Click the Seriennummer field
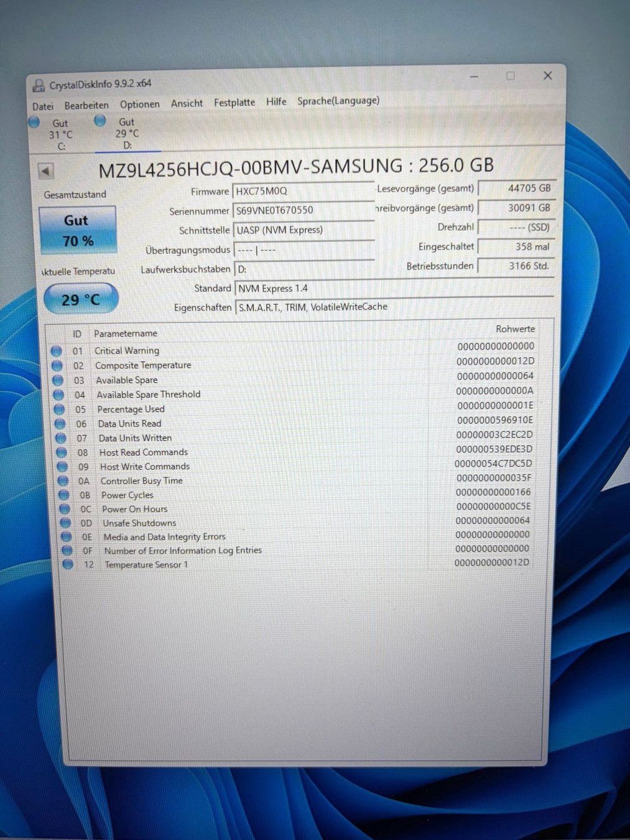Screen dimensions: 630x840 [303, 210]
